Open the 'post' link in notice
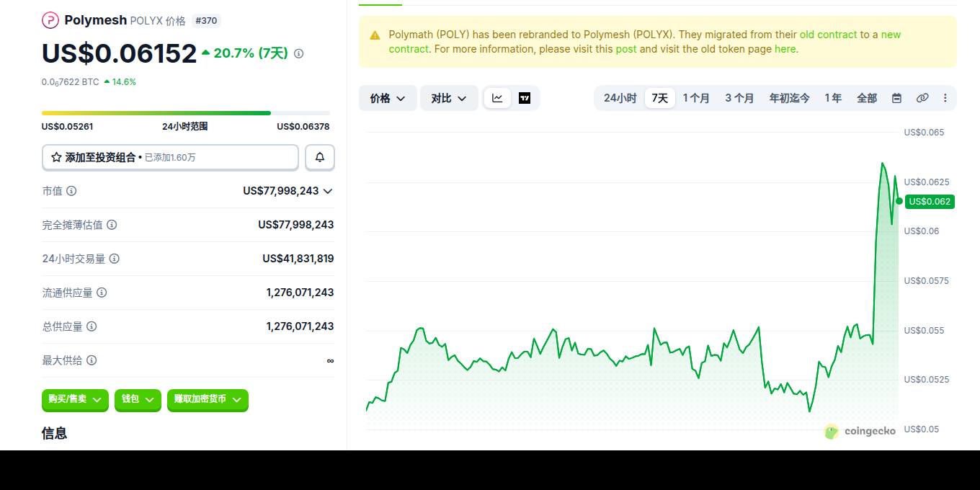Image resolution: width=980 pixels, height=490 pixels. pos(626,49)
